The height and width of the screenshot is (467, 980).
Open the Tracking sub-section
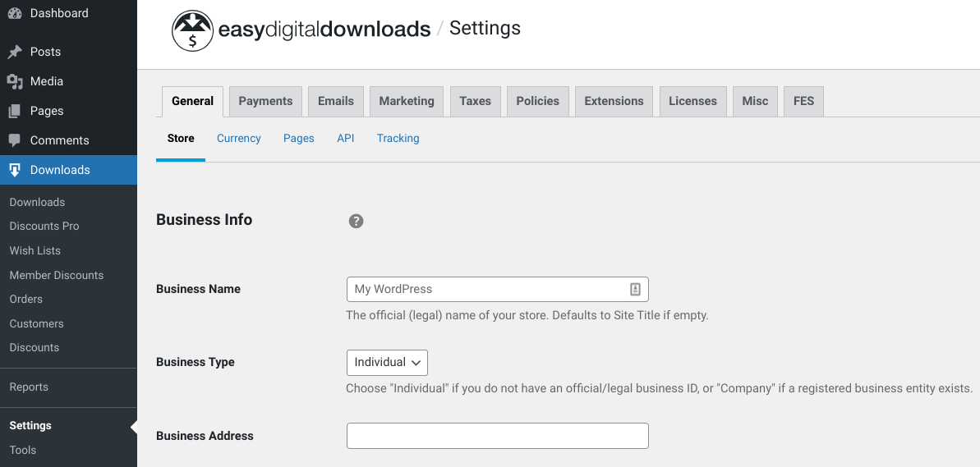[398, 139]
